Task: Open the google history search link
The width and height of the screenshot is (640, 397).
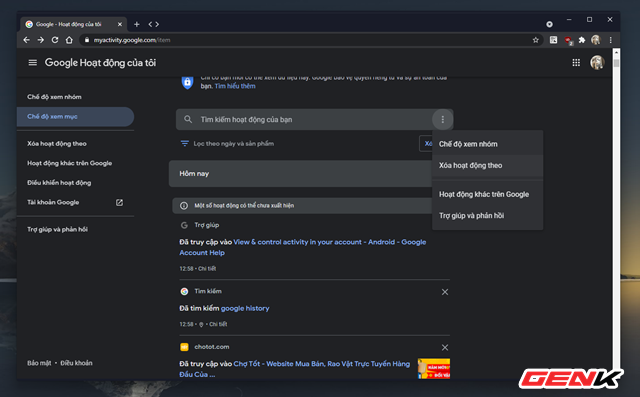Action: click(245, 308)
